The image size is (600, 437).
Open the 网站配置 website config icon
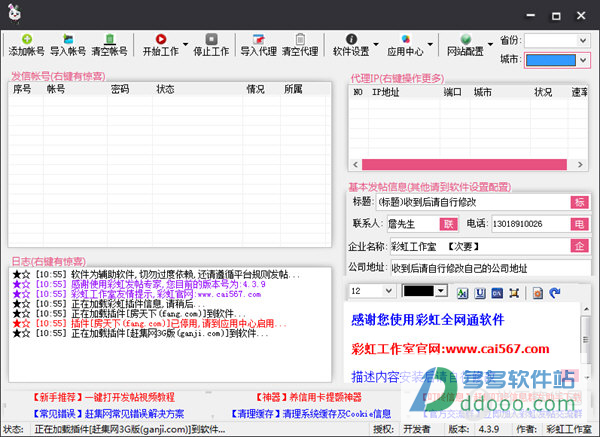click(x=465, y=39)
